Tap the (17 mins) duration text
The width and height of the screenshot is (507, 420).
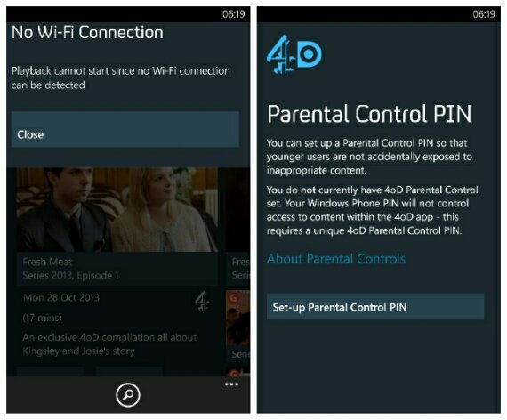point(42,318)
